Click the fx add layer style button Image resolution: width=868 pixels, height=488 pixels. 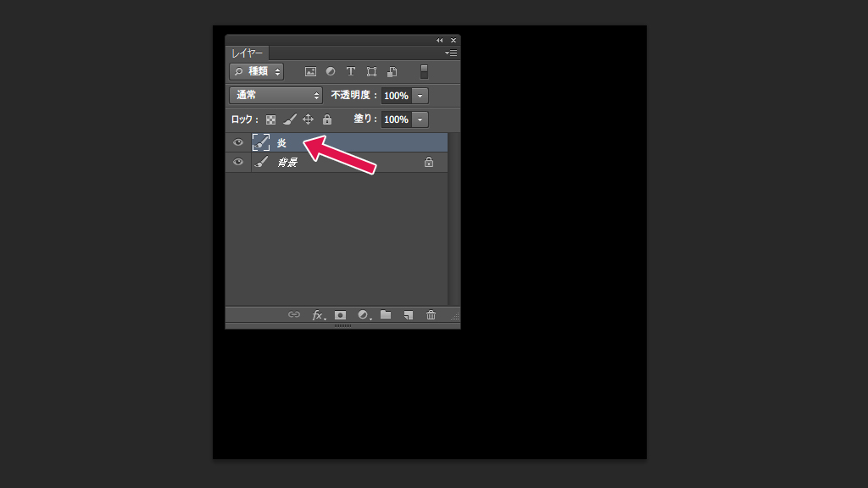click(318, 315)
